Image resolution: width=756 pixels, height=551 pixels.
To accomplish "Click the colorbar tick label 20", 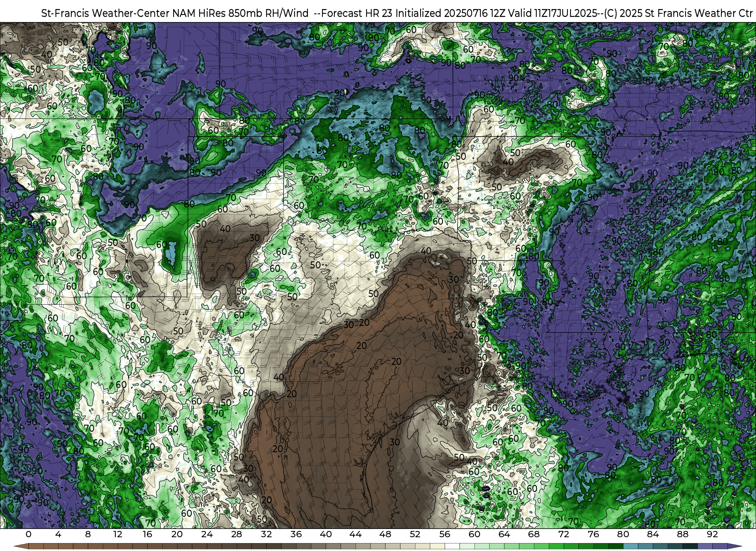I will click(177, 534).
